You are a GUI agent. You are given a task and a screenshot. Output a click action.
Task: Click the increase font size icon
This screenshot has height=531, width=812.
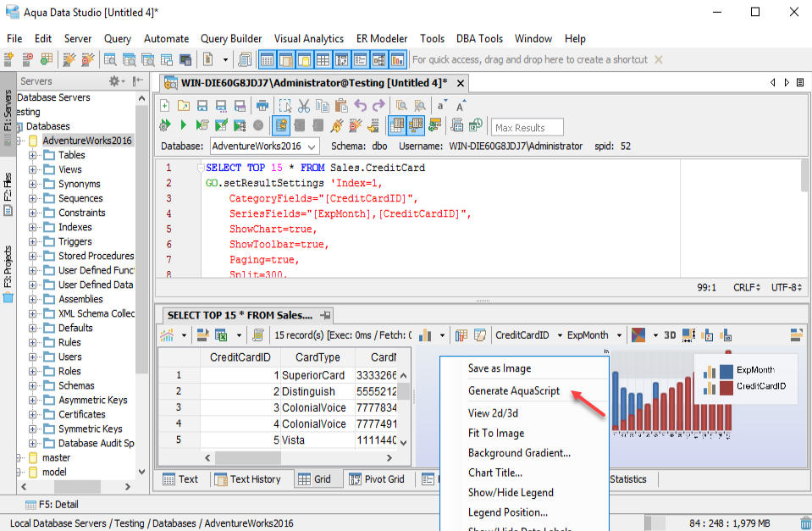(461, 106)
